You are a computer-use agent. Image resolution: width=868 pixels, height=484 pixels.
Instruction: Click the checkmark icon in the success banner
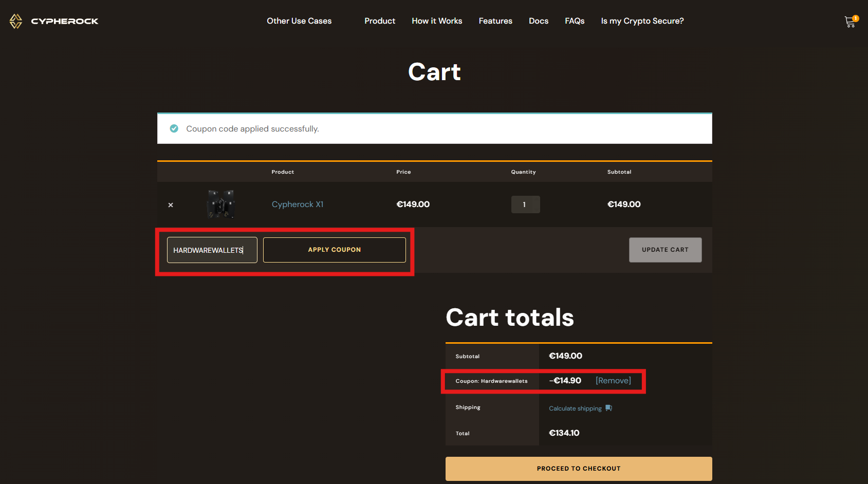(174, 128)
